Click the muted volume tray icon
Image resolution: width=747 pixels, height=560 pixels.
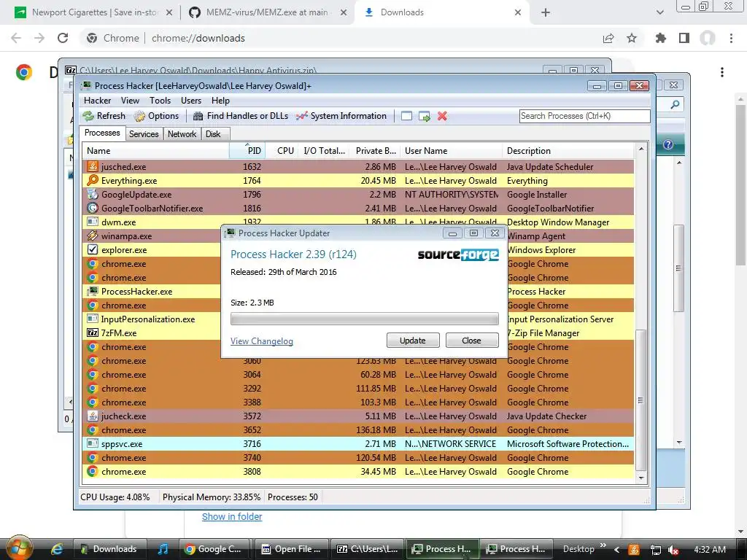pyautogui.click(x=673, y=550)
